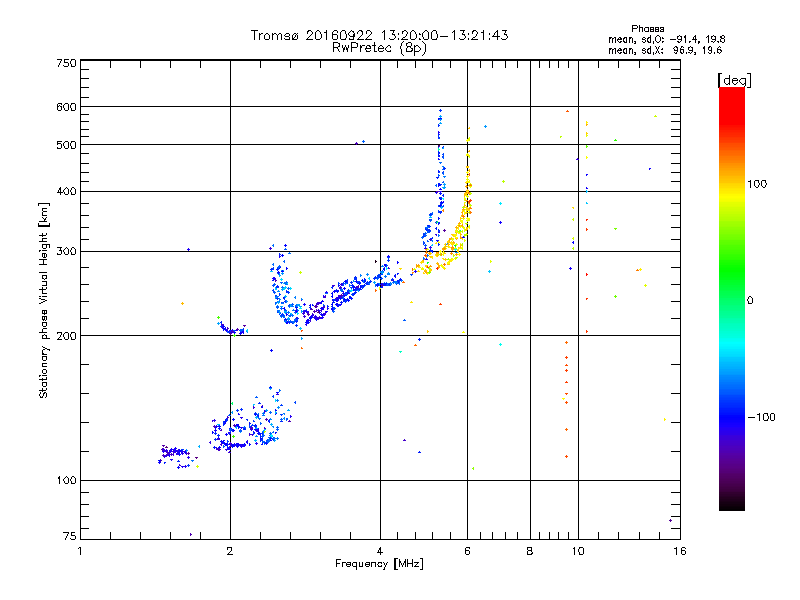Click the y-axis '500' tick label
This screenshot has width=800, height=600.
click(66, 145)
